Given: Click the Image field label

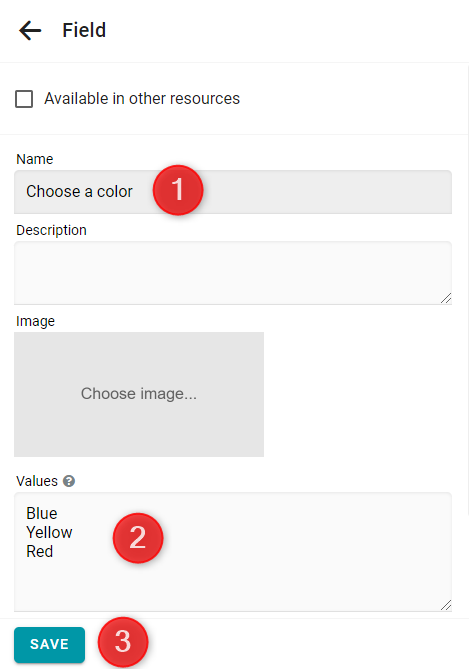Looking at the screenshot, I should click(x=35, y=321).
